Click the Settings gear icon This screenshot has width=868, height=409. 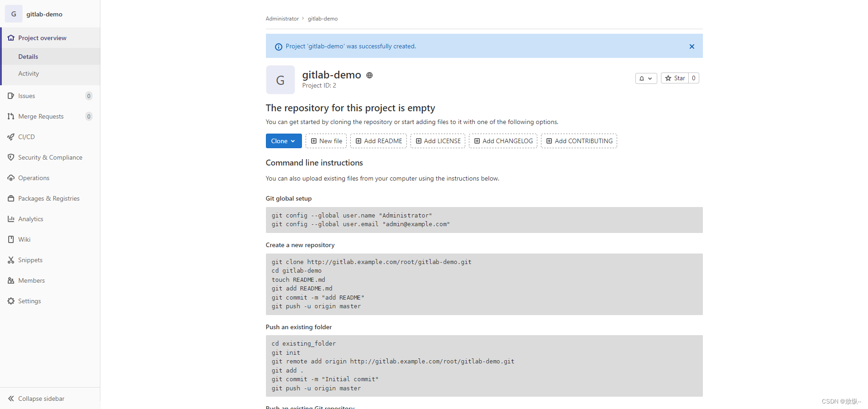pos(11,301)
